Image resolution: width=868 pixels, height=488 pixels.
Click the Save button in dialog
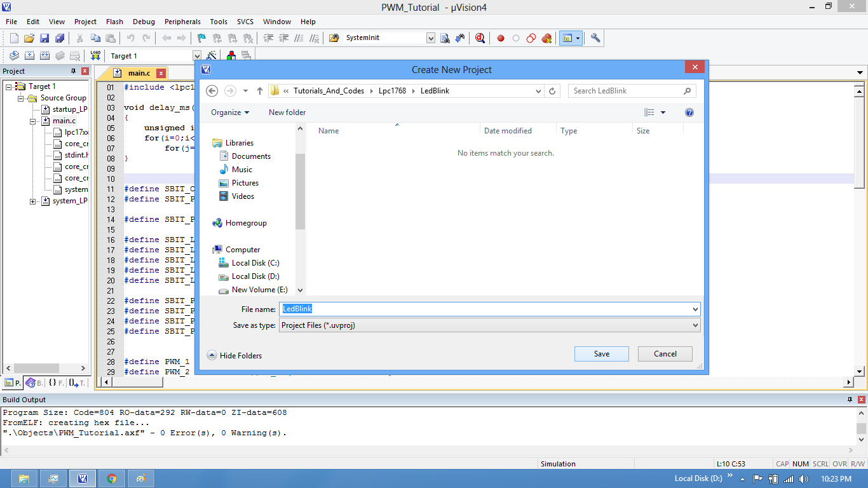pyautogui.click(x=601, y=354)
